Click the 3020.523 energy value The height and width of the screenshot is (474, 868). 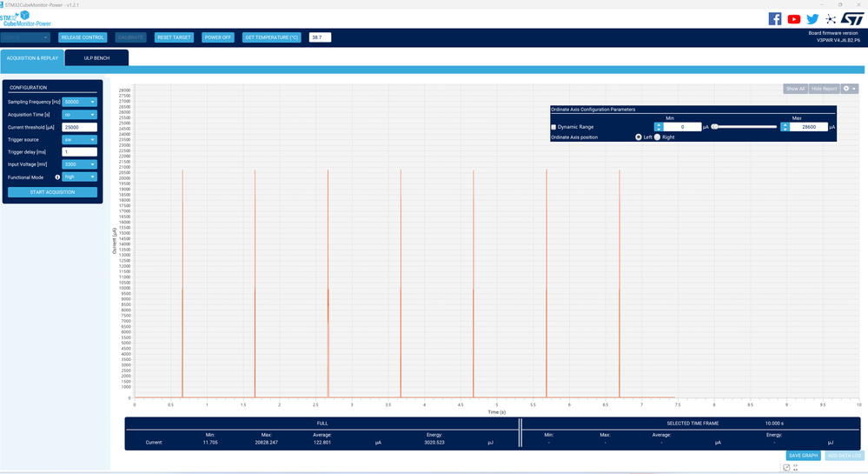point(434,443)
